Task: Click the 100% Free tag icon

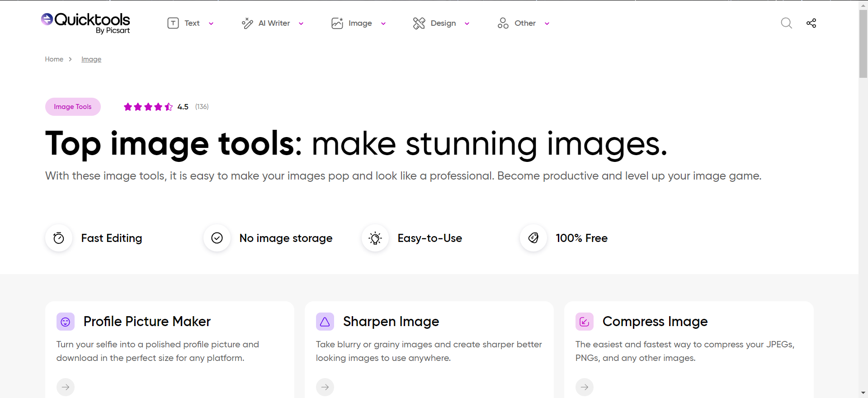Action: coord(533,238)
